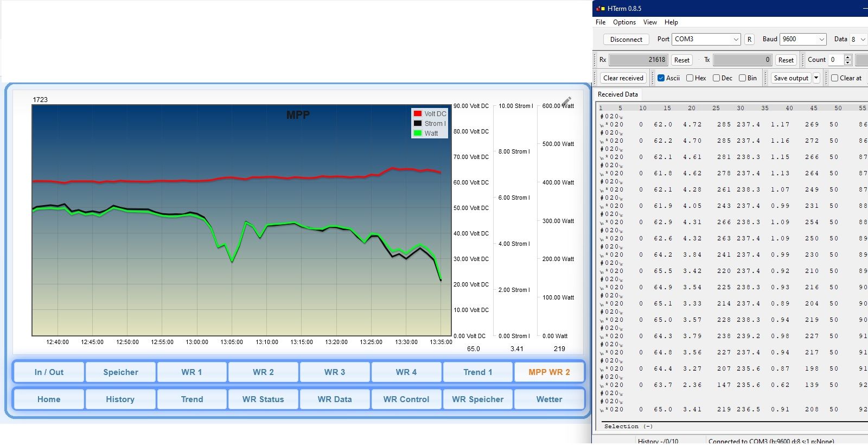Open the WR Speicher page
This screenshot has height=445, width=868.
pyautogui.click(x=478, y=399)
